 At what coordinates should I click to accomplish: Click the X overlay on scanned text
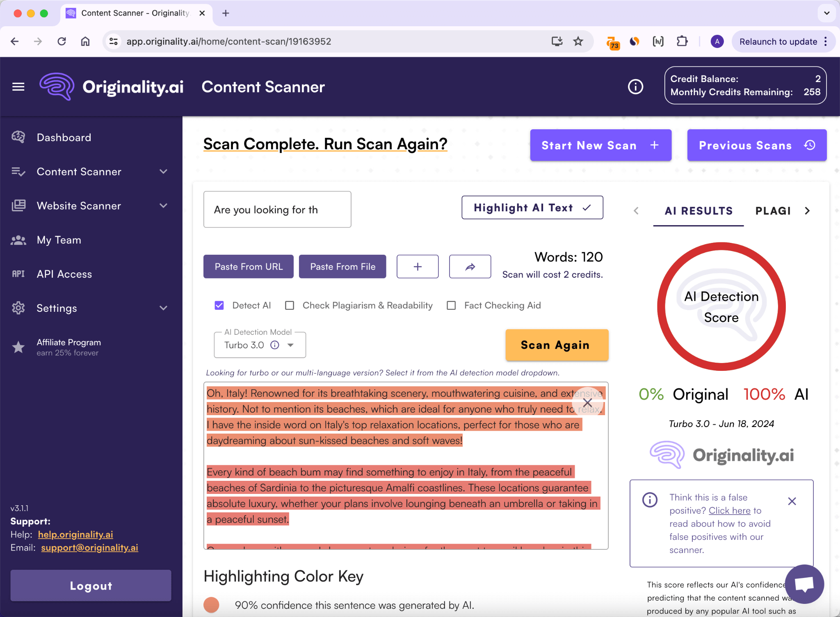[587, 402]
